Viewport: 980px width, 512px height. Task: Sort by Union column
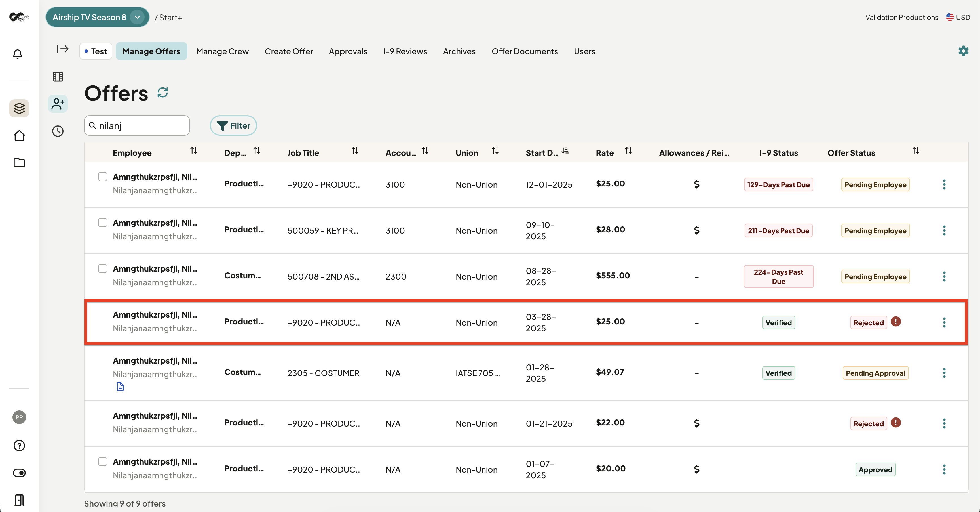(x=495, y=151)
